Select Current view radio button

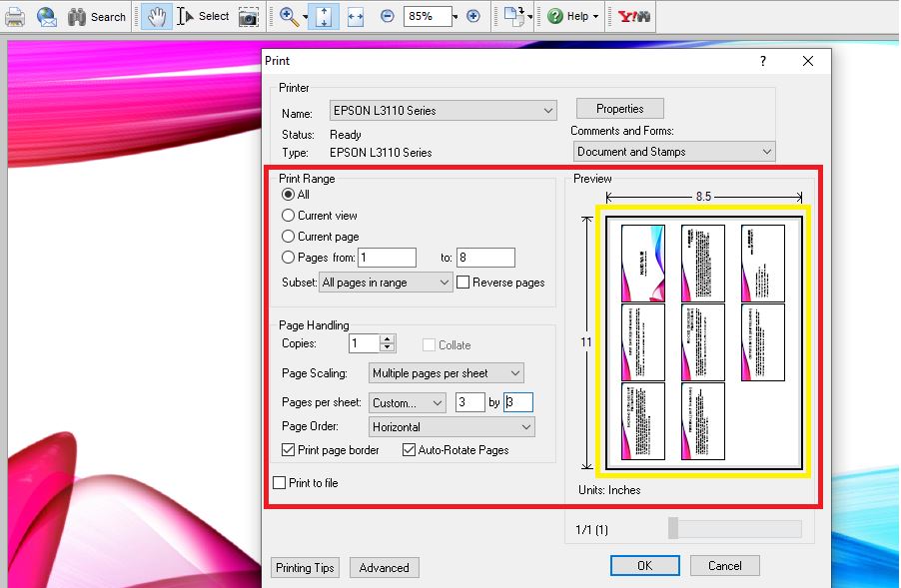[288, 216]
